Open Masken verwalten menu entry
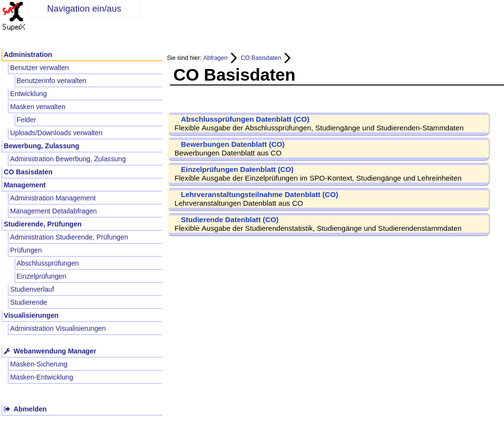This screenshot has height=423, width=504. (38, 107)
